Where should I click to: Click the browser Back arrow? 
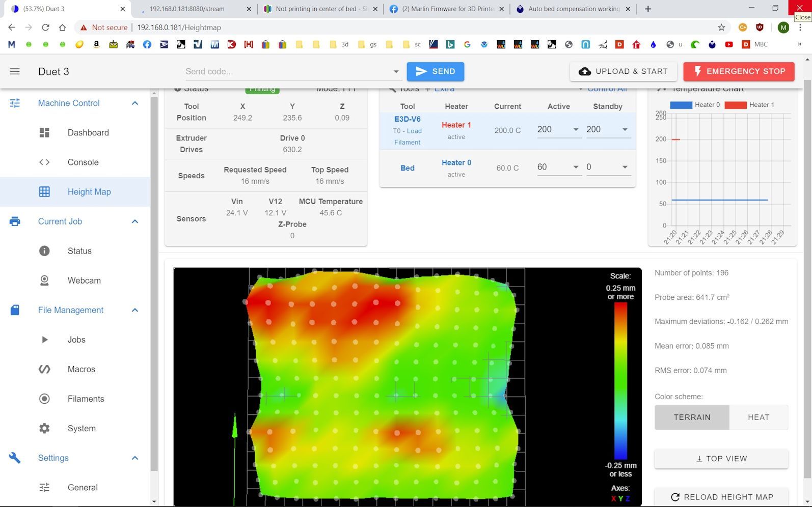tap(12, 27)
